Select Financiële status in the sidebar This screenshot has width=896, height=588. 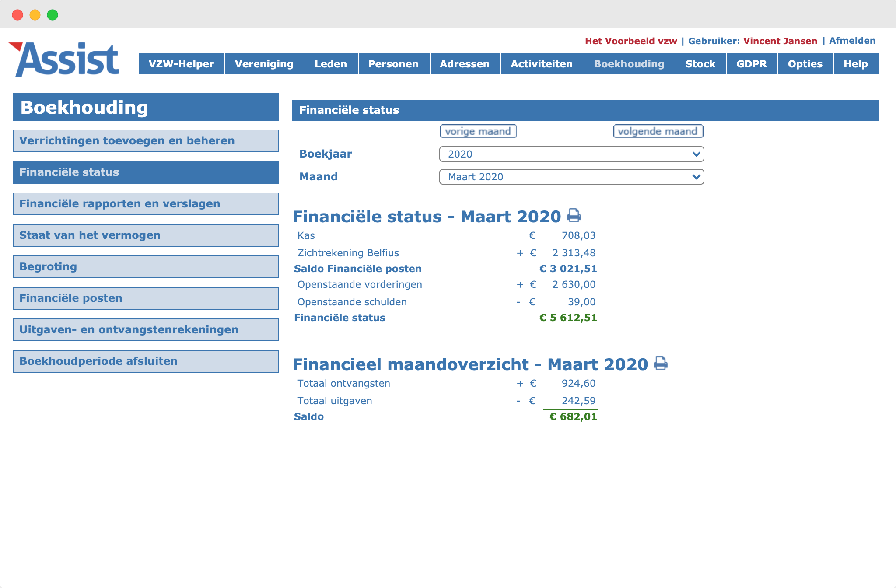point(146,172)
